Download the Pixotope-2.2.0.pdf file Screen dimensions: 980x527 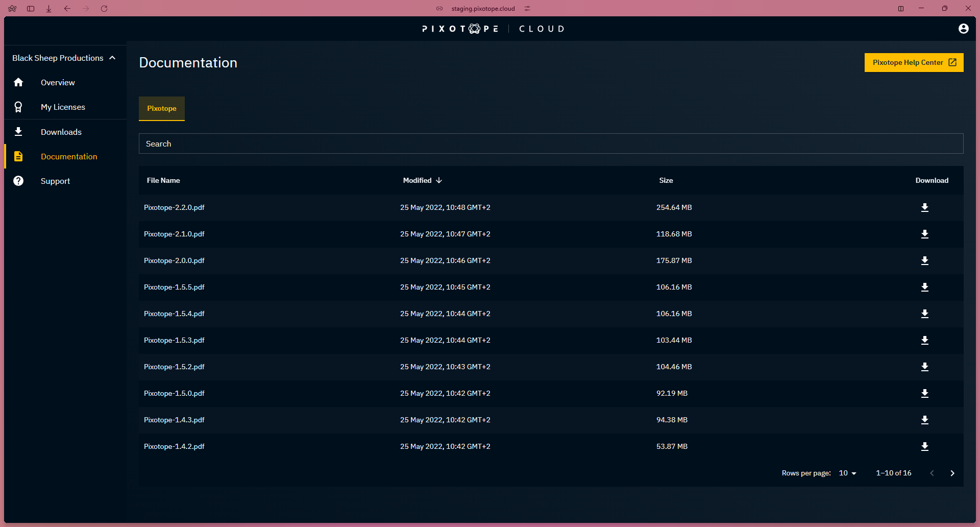click(924, 208)
